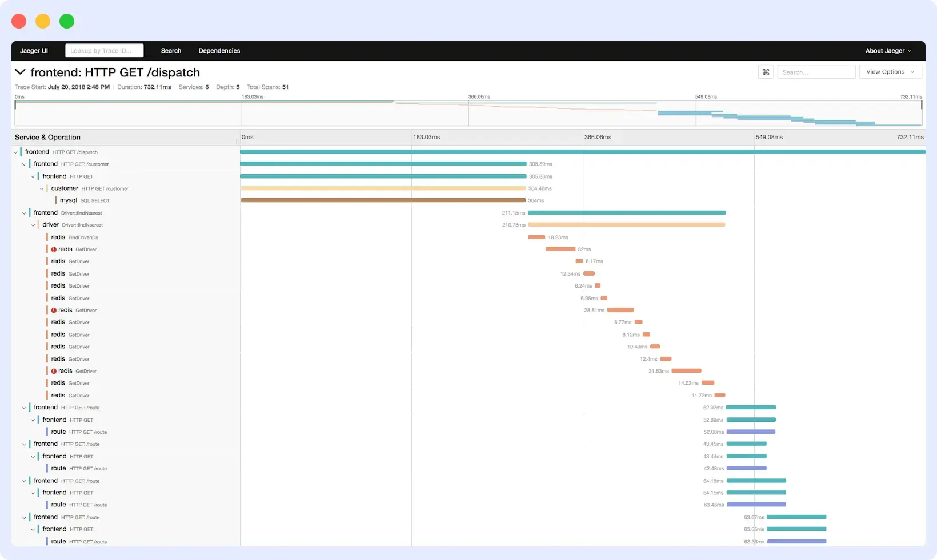Click the keyboard shortcuts icon in the toolbar
Screen dimensions: 937x560
(x=766, y=71)
